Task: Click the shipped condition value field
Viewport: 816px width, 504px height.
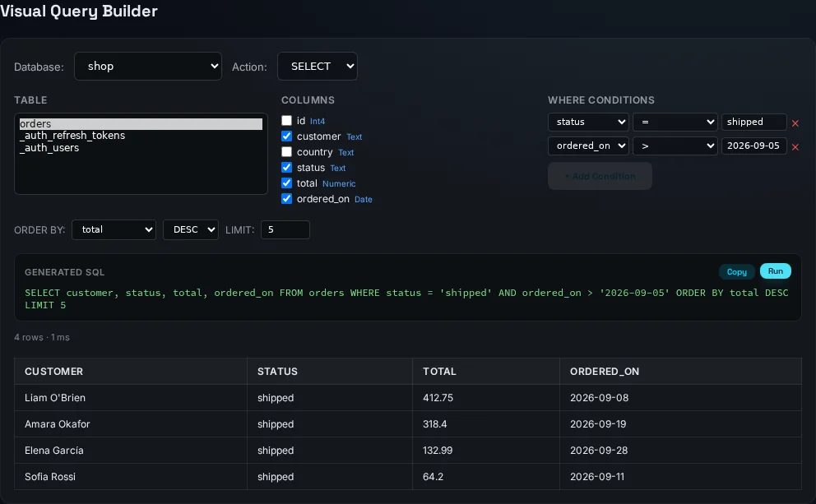Action: (753, 122)
